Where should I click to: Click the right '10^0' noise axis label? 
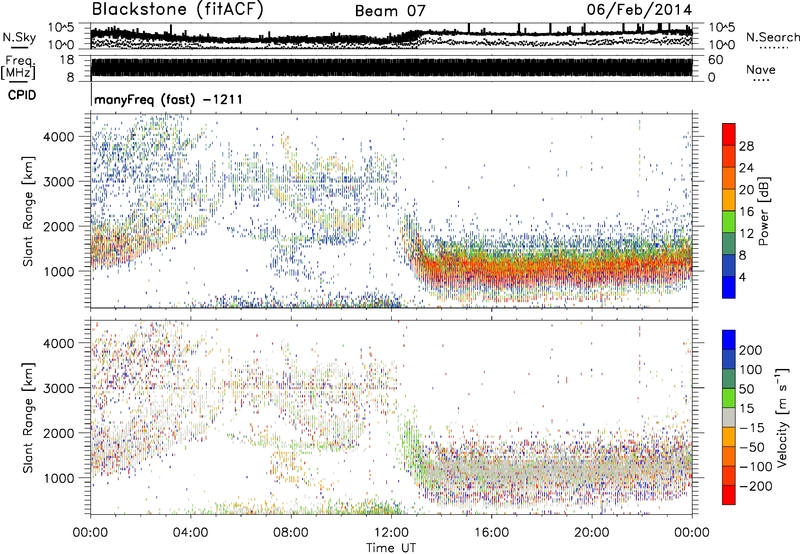point(722,45)
